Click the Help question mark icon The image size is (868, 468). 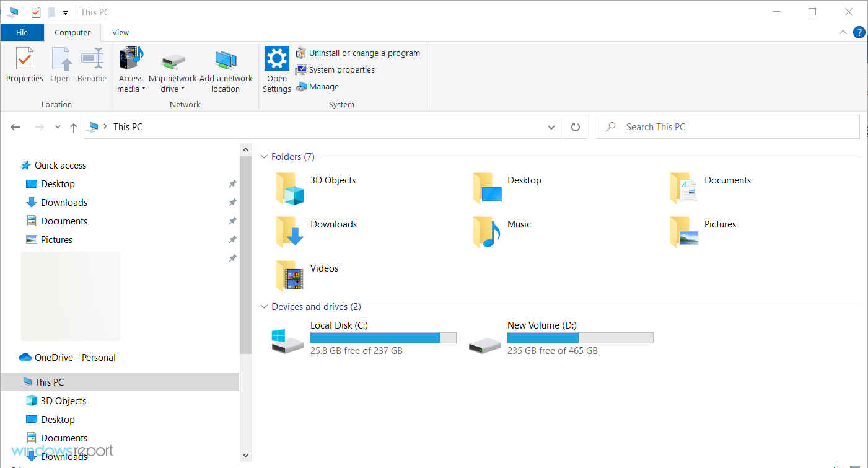click(x=859, y=32)
